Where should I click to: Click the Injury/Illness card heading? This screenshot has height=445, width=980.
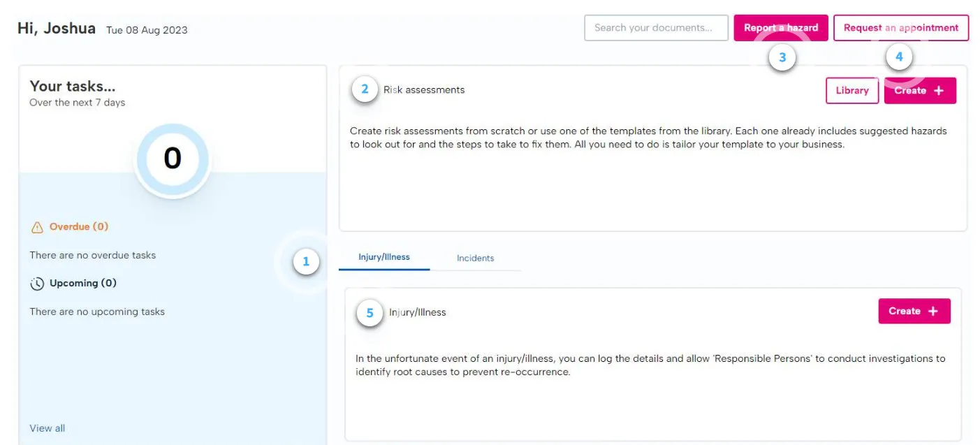pyautogui.click(x=418, y=312)
